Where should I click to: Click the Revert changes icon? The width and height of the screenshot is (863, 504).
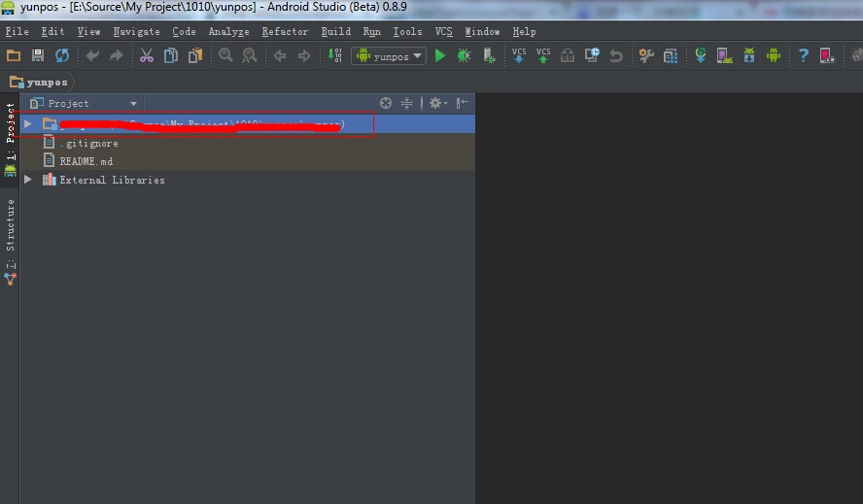[616, 55]
